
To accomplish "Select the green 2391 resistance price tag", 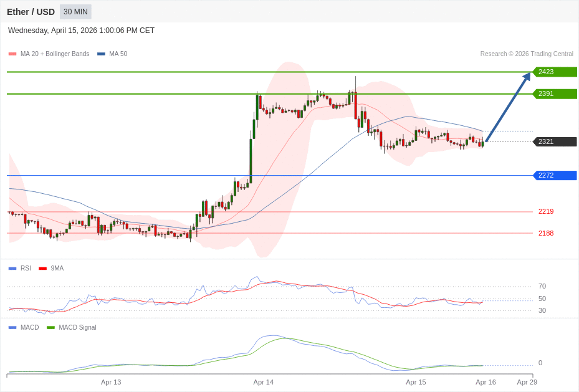I will [x=554, y=93].
